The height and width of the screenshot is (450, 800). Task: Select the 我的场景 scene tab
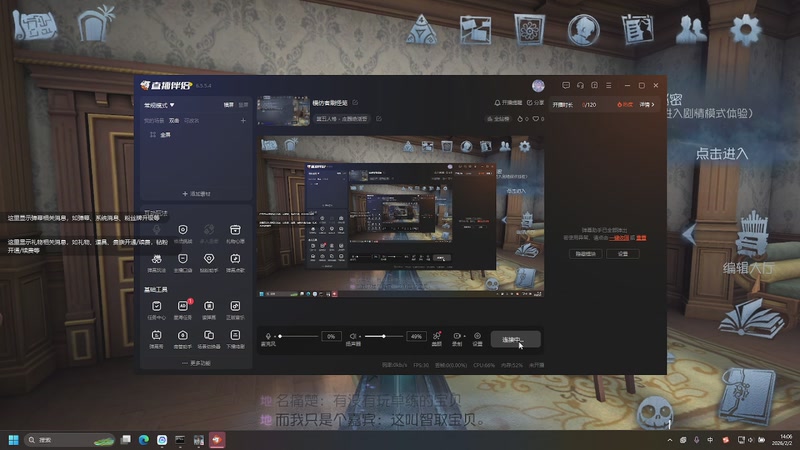154,121
